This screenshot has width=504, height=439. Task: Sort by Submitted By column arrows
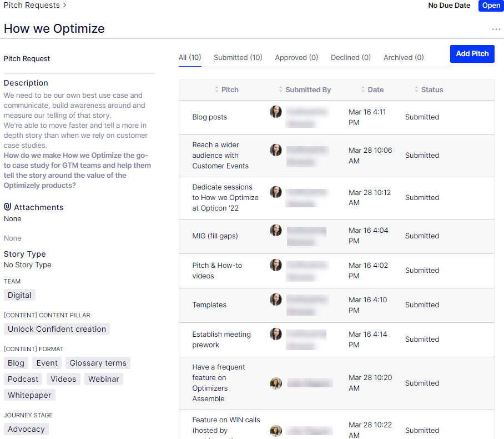click(x=280, y=89)
